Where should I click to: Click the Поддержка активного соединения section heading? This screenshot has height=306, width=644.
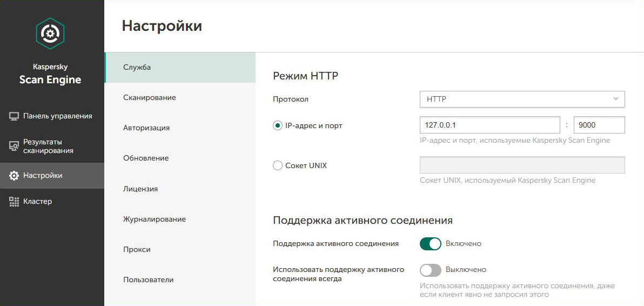[363, 220]
